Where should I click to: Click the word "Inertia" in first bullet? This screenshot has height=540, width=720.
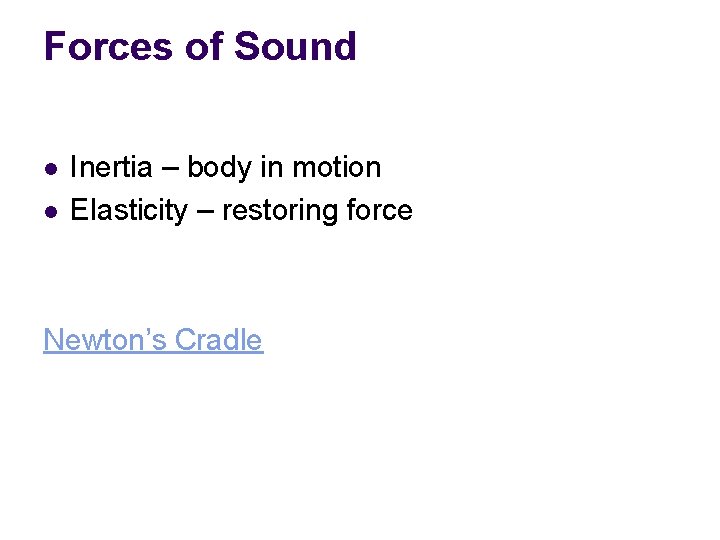tap(111, 167)
